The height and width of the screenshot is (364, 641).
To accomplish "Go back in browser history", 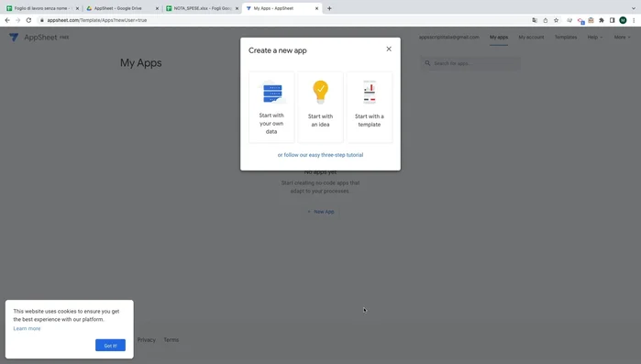I will coord(7,20).
